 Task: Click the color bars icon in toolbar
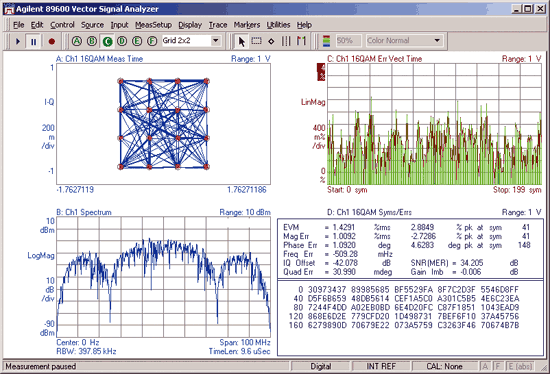[x=327, y=41]
